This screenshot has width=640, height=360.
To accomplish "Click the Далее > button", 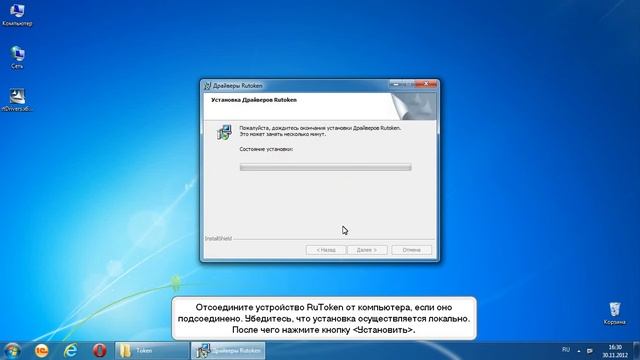I will tap(367, 250).
